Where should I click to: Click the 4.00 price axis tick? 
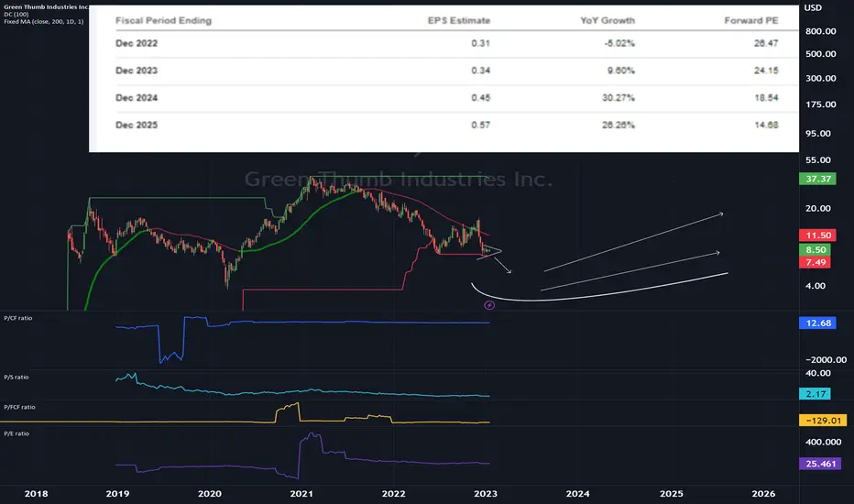pyautogui.click(x=815, y=286)
